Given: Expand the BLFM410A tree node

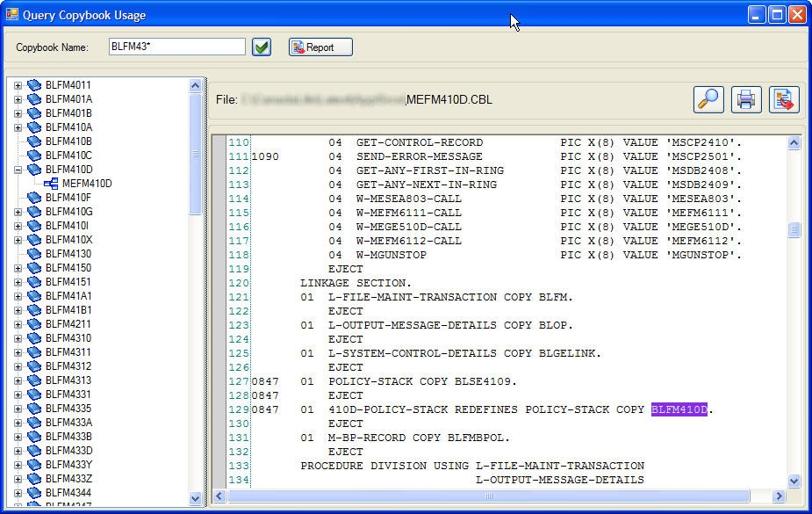Looking at the screenshot, I should 18,127.
